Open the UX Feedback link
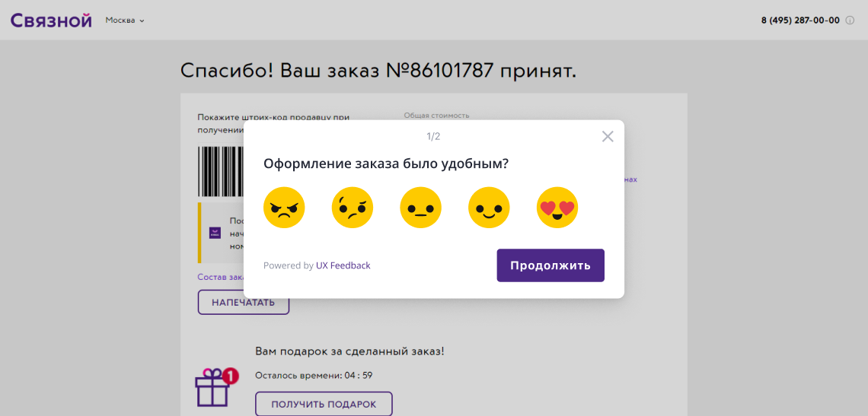This screenshot has height=416, width=868. point(343,265)
